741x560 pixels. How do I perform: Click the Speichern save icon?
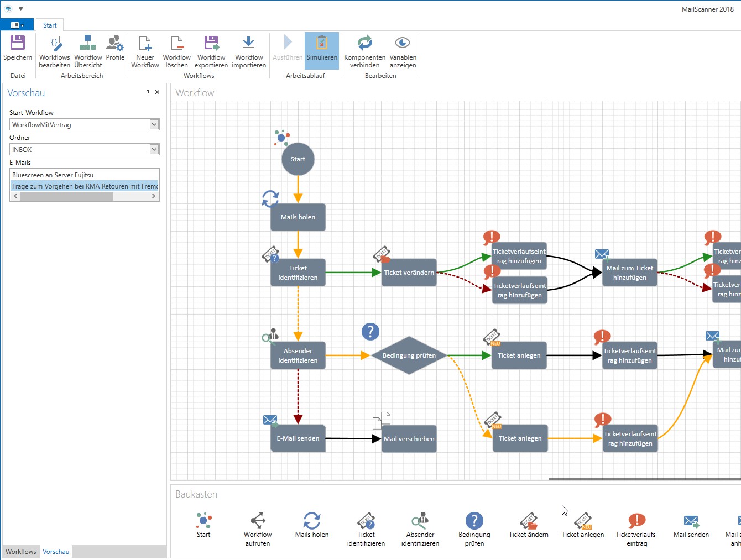tap(18, 44)
